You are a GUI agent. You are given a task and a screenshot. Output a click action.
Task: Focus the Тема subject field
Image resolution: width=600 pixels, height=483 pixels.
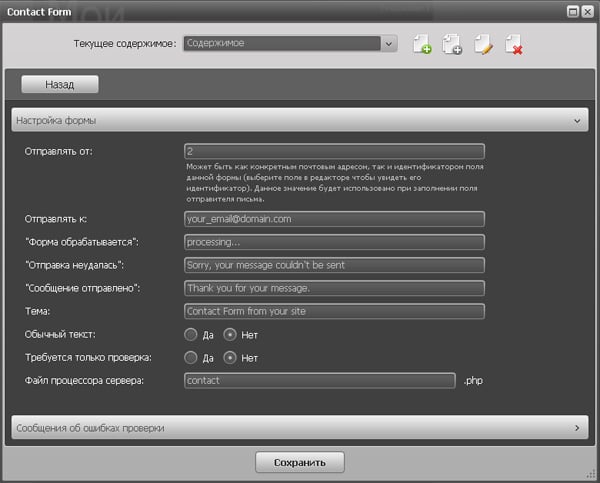click(334, 311)
